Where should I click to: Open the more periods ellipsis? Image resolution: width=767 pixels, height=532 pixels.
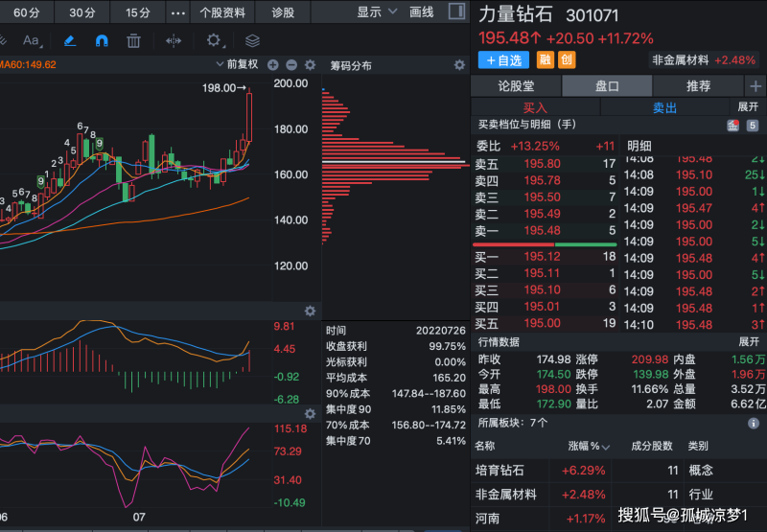click(x=178, y=13)
